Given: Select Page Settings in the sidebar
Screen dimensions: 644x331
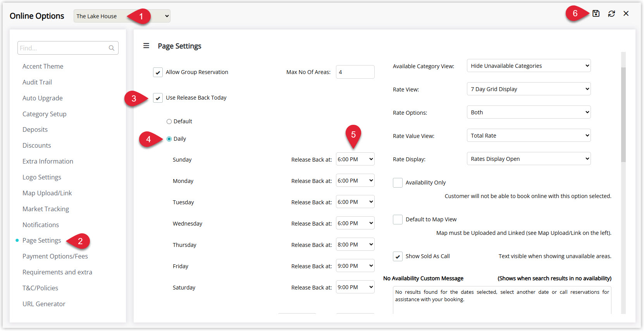Looking at the screenshot, I should click(x=42, y=240).
